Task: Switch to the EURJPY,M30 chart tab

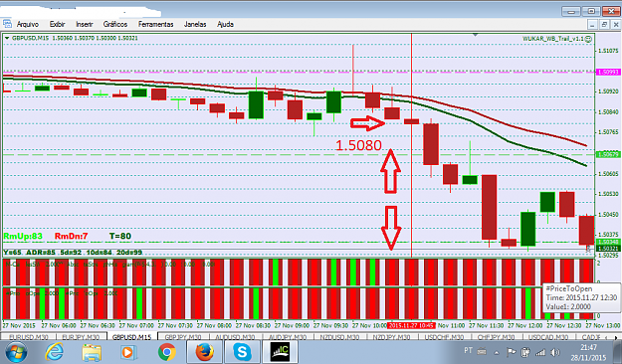Action: click(x=81, y=337)
